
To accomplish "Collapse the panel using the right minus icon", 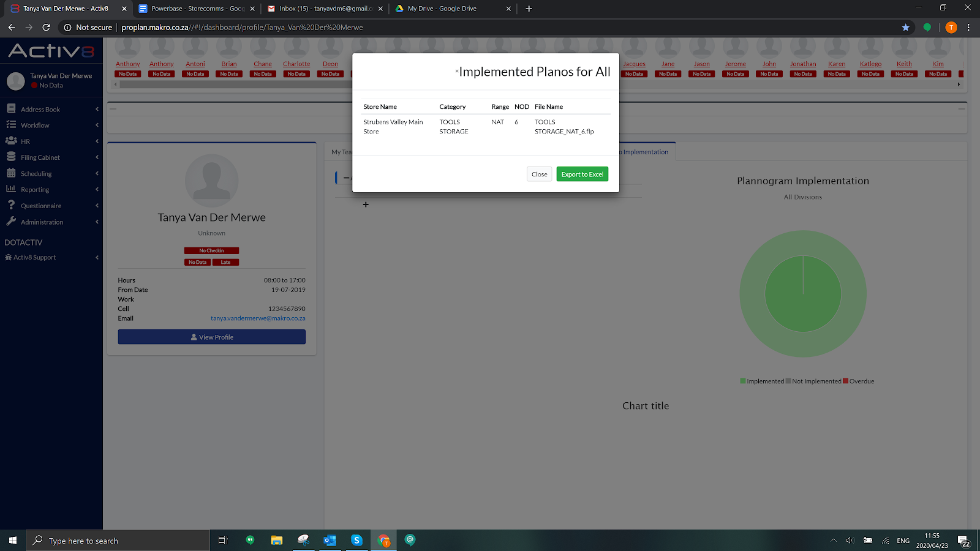I will [x=962, y=108].
